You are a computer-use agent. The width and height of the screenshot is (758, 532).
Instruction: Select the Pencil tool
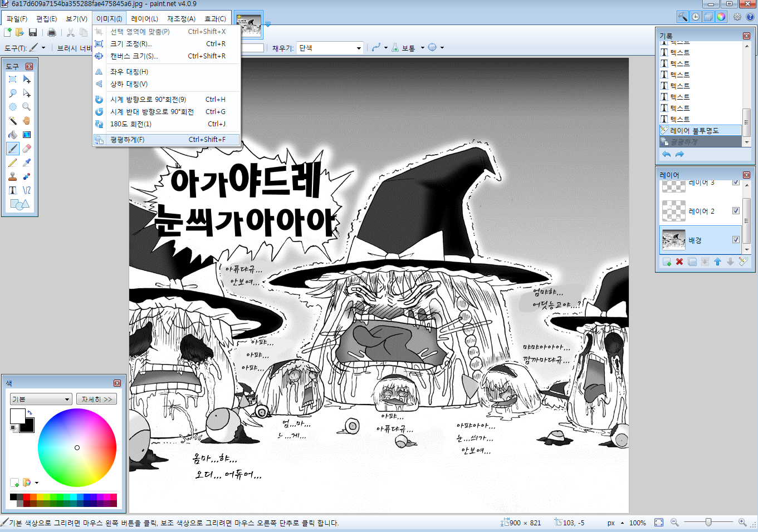coord(13,162)
